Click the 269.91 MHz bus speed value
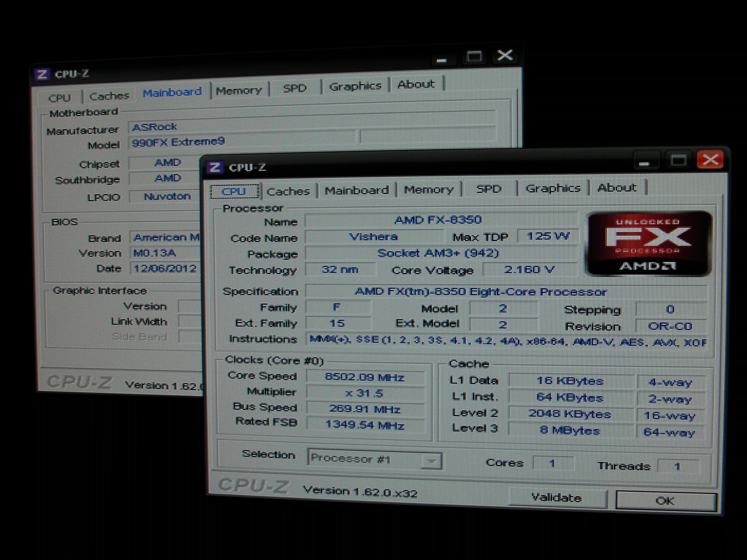 pyautogui.click(x=365, y=409)
